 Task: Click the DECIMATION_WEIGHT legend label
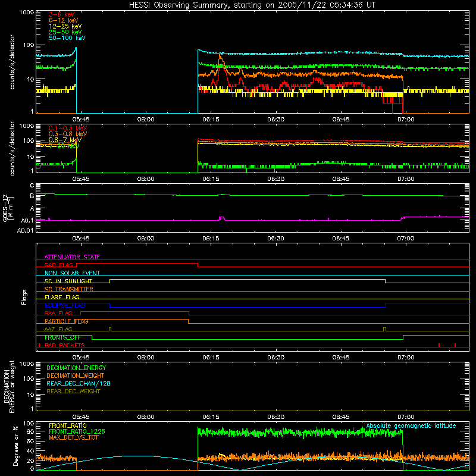click(x=76, y=375)
